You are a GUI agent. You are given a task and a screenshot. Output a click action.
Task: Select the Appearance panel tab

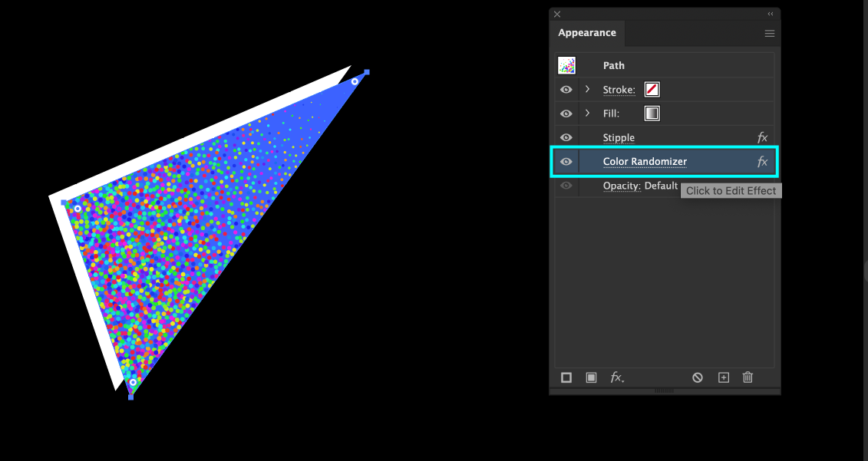click(587, 33)
